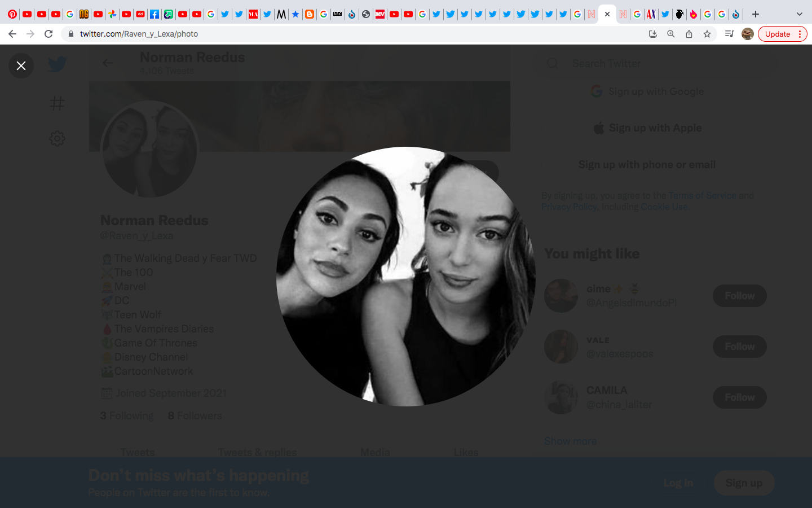Open the Cookie Use link
Image resolution: width=812 pixels, height=508 pixels.
[x=664, y=207]
